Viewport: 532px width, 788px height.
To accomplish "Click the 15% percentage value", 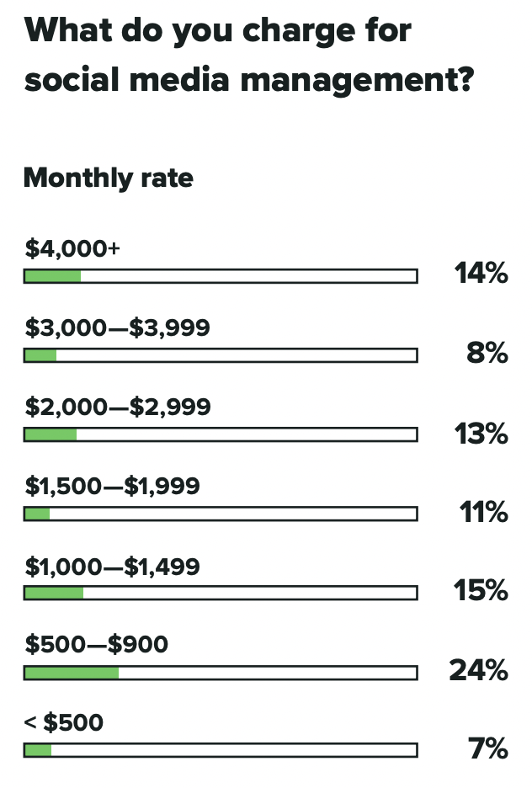I will click(482, 591).
